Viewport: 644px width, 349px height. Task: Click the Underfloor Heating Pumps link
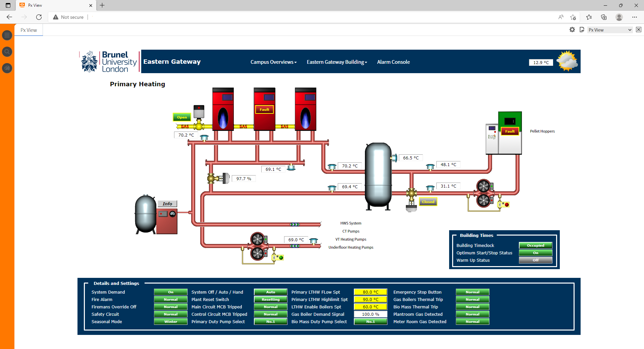[351, 247]
